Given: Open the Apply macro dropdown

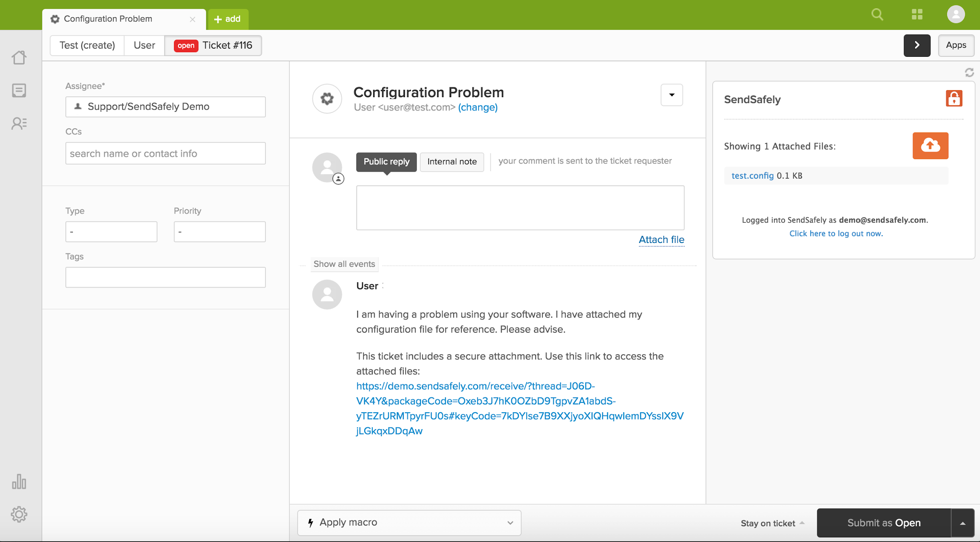Looking at the screenshot, I should [409, 522].
